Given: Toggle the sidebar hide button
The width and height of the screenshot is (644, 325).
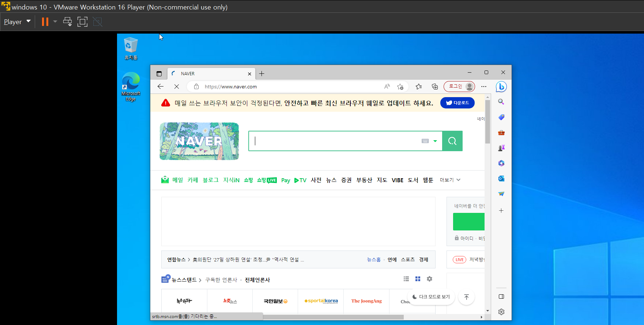Looking at the screenshot, I should 501,297.
